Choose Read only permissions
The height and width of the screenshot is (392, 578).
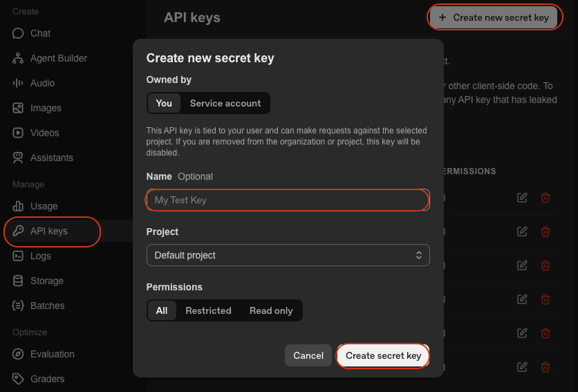[x=271, y=310]
